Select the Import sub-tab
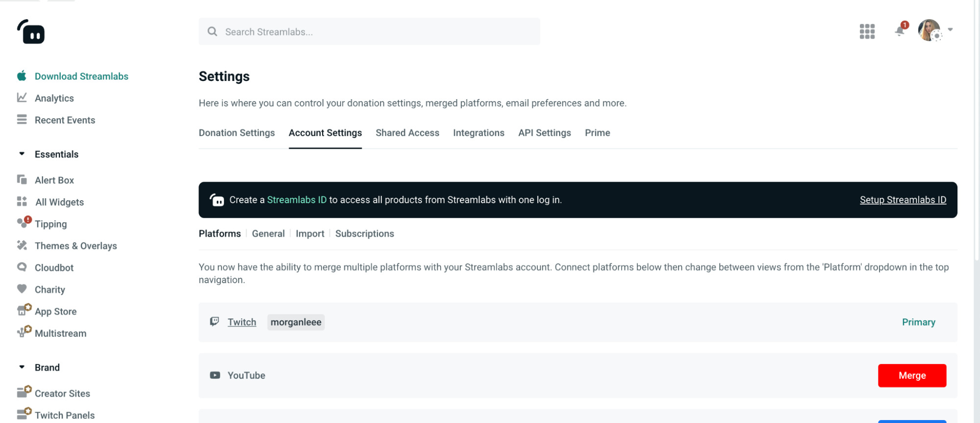The width and height of the screenshot is (980, 423). pos(310,234)
